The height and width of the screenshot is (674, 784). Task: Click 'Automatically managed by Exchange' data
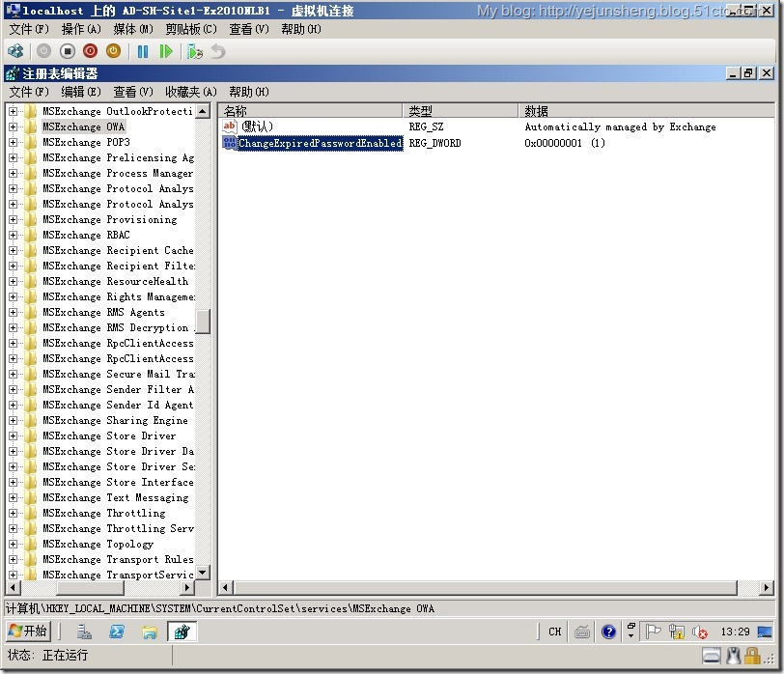point(620,127)
